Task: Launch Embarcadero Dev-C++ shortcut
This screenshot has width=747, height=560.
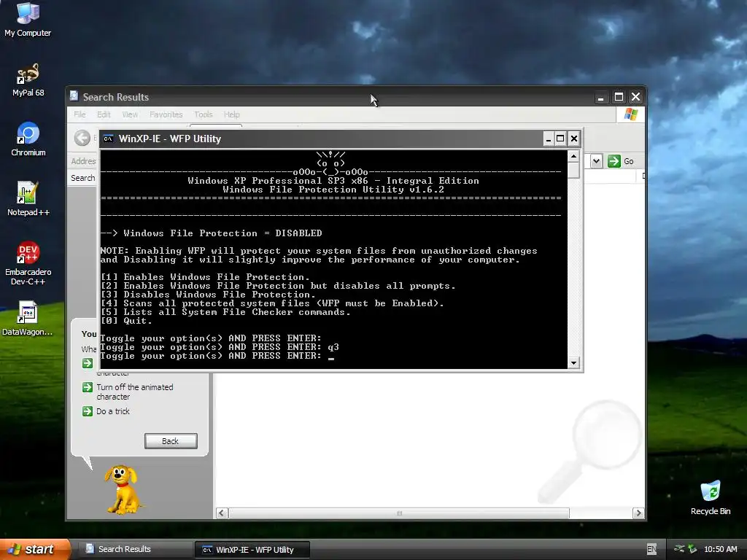Action: pyautogui.click(x=28, y=262)
